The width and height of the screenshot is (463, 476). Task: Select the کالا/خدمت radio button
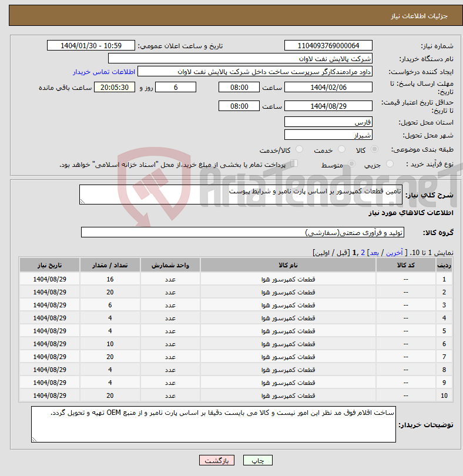[x=299, y=149]
